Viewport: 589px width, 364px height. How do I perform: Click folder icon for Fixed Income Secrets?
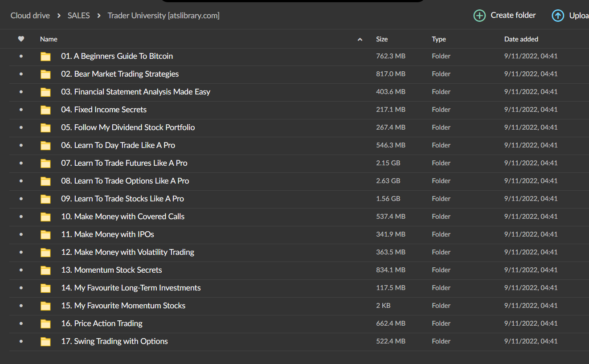pos(45,110)
